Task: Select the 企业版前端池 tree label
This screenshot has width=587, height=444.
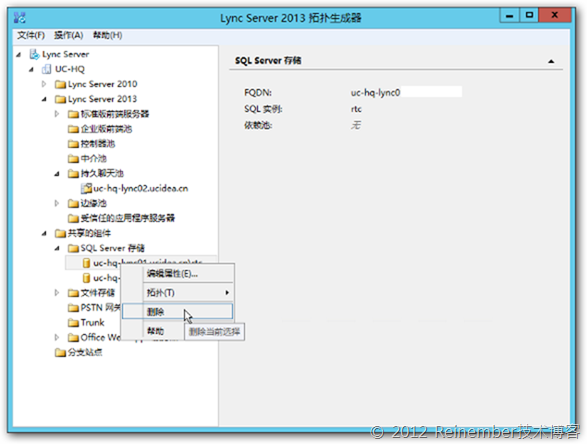Action: 106,129
